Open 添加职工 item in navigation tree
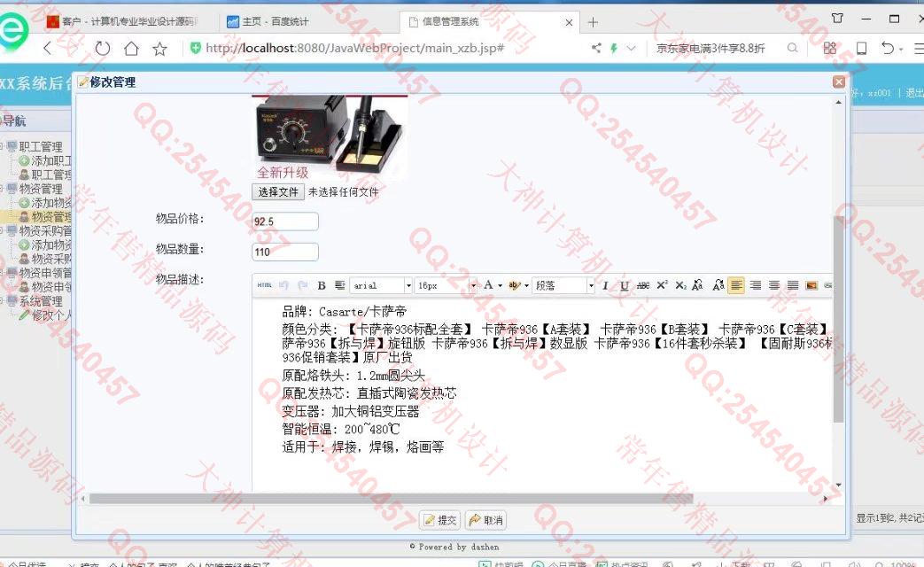 click(51, 160)
